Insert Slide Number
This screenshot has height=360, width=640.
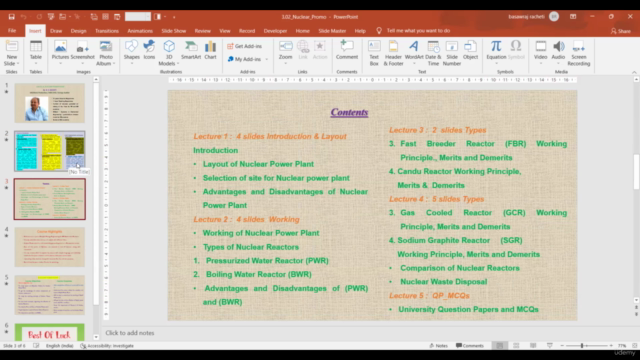point(452,53)
